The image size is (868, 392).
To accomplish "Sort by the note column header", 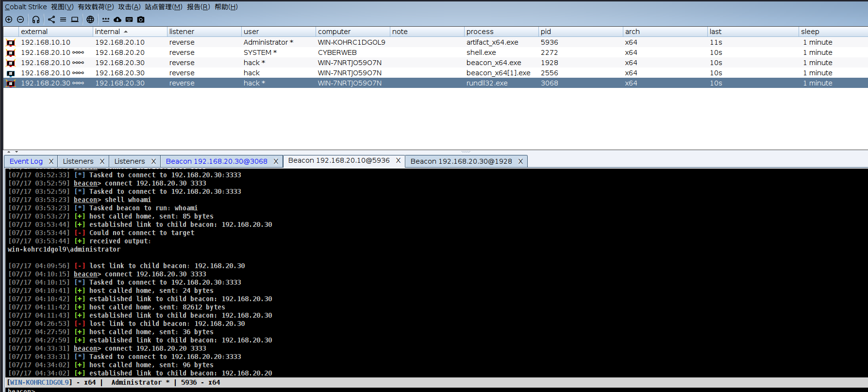I will click(427, 32).
